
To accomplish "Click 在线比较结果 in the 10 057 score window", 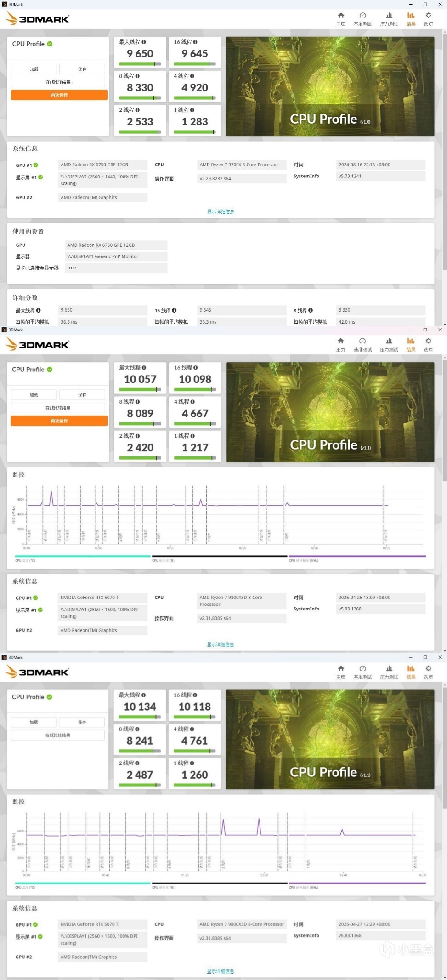I will coord(58,408).
